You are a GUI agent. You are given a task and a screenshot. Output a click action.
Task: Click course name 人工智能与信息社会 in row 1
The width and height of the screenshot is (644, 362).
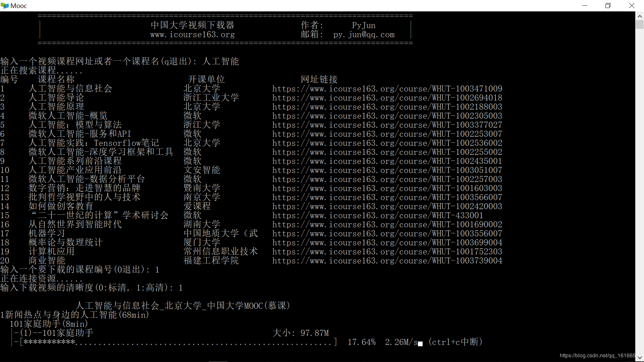click(70, 88)
